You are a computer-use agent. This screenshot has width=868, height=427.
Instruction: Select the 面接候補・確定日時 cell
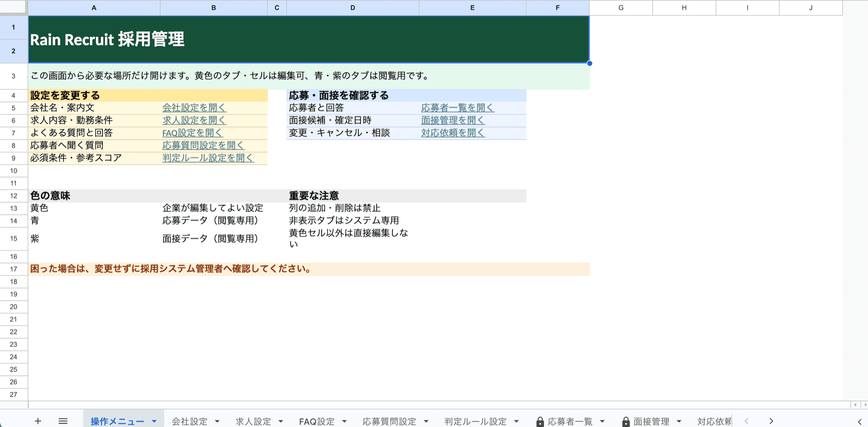pos(353,120)
